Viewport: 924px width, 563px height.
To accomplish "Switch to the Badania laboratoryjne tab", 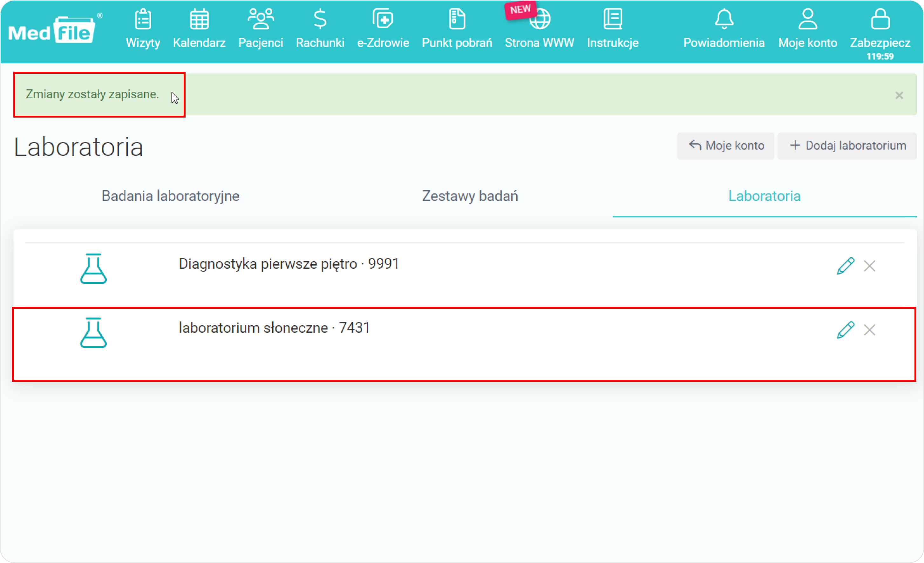I will pyautogui.click(x=170, y=196).
